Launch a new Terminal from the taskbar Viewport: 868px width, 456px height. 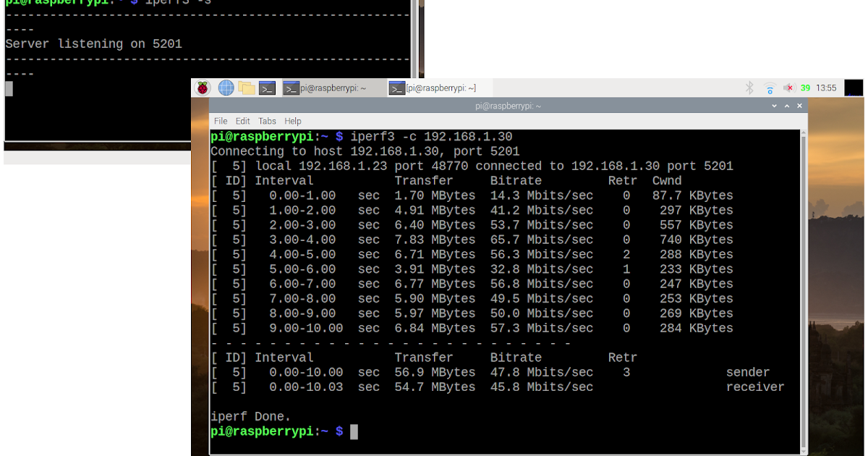pyautogui.click(x=266, y=88)
